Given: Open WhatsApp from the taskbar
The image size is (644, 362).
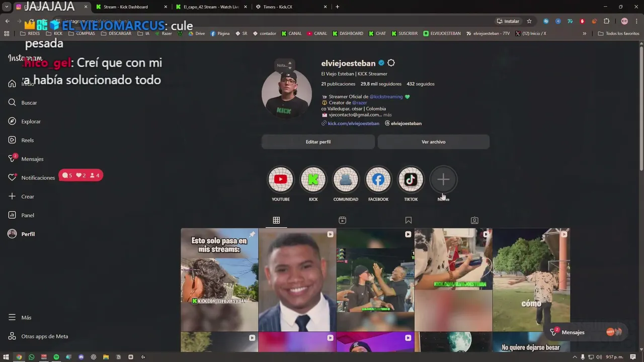Looking at the screenshot, I should coord(31,357).
